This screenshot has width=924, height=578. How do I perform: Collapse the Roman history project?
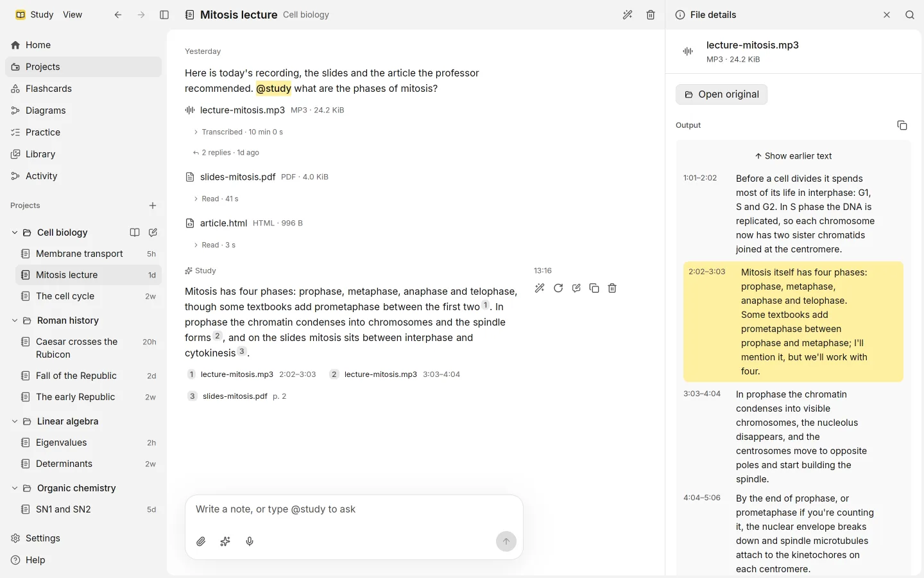[x=15, y=320]
